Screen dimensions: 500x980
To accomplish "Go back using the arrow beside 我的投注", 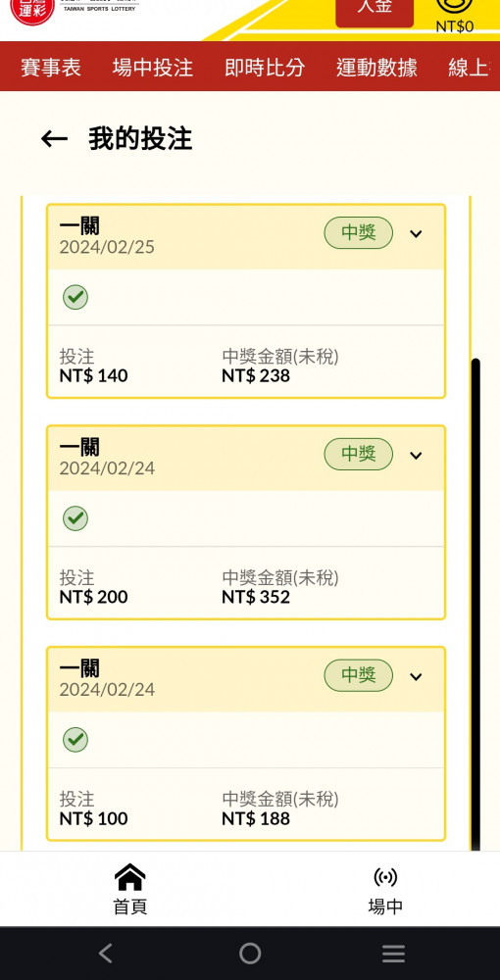I will click(x=54, y=139).
